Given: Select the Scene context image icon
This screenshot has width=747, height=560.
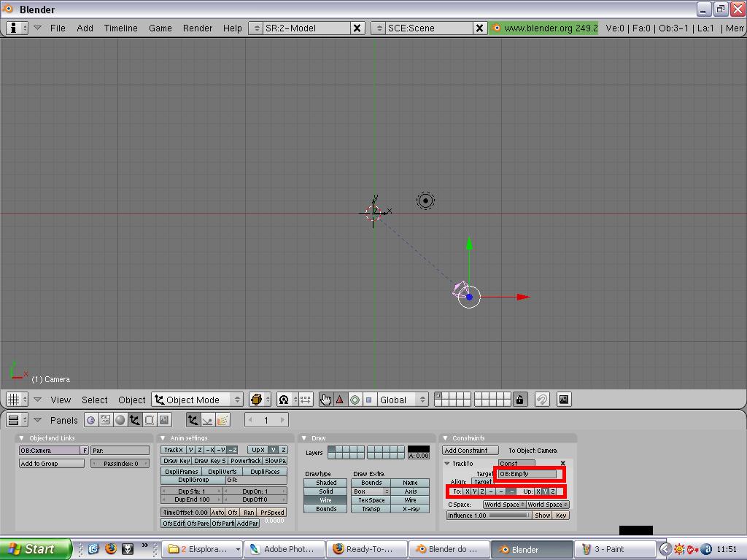Looking at the screenshot, I should (164, 420).
